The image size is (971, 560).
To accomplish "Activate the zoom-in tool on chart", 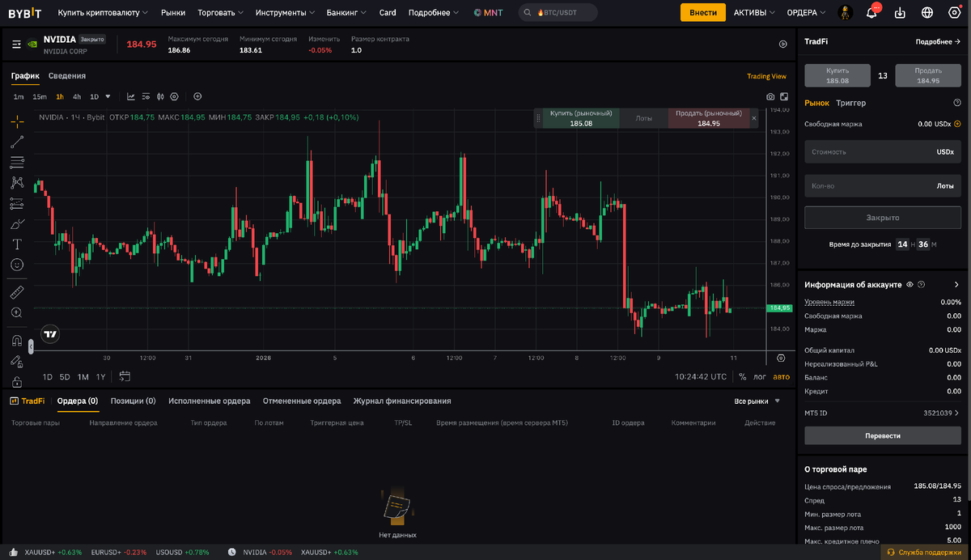I will coord(17,312).
